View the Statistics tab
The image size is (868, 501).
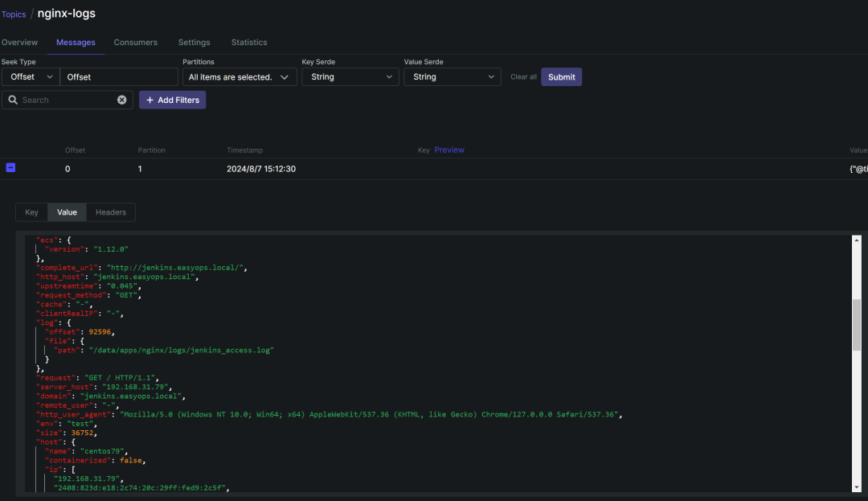pos(249,42)
